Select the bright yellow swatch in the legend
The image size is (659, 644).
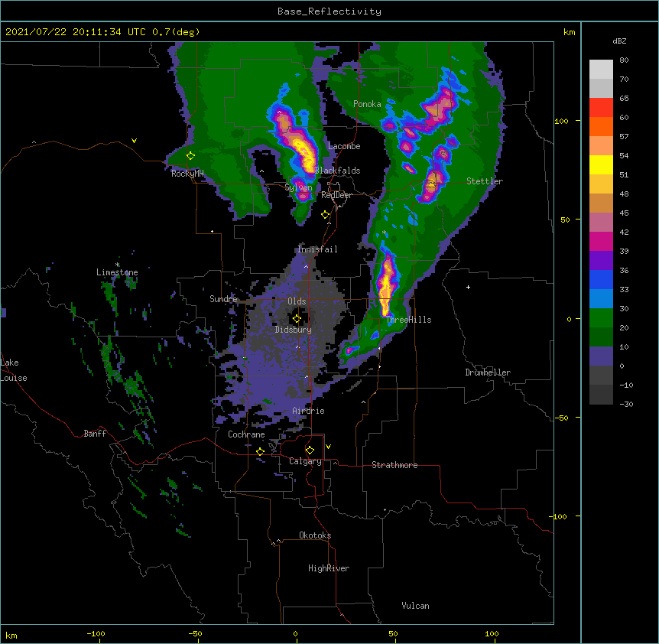pyautogui.click(x=601, y=164)
